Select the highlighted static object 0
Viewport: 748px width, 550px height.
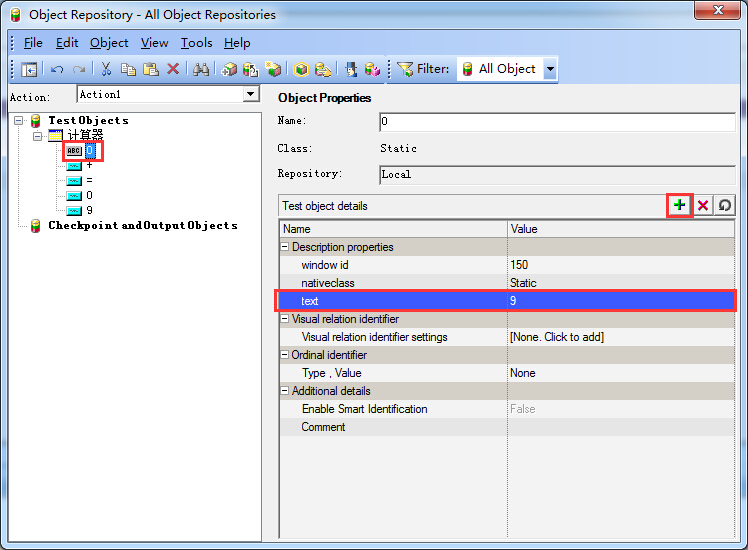90,151
